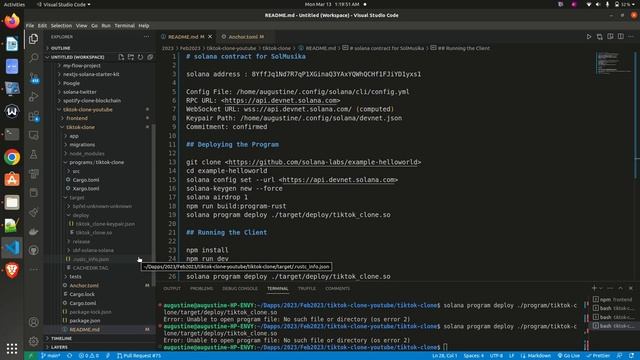The image size is (640, 360).
Task: Open the Manage settings gear
Action: (33, 340)
